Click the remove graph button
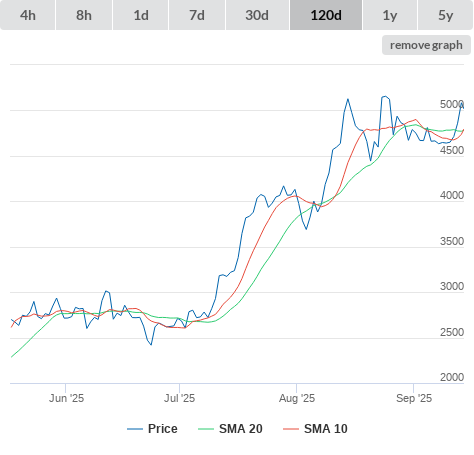The width and height of the screenshot is (474, 455). [x=426, y=45]
